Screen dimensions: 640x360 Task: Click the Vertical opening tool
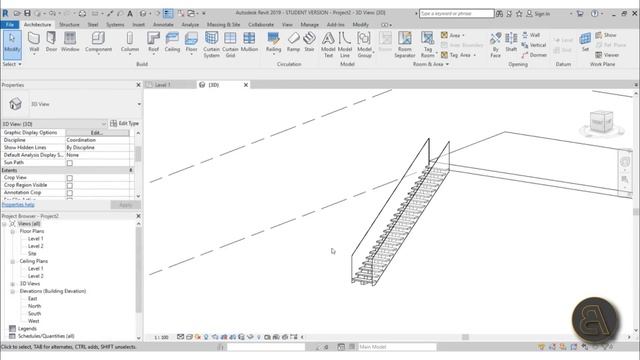pos(533,45)
